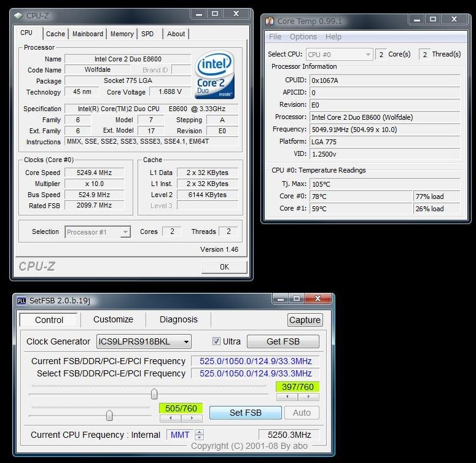The width and height of the screenshot is (476, 463).
Task: Close the CPU-Z window
Action: (236, 14)
